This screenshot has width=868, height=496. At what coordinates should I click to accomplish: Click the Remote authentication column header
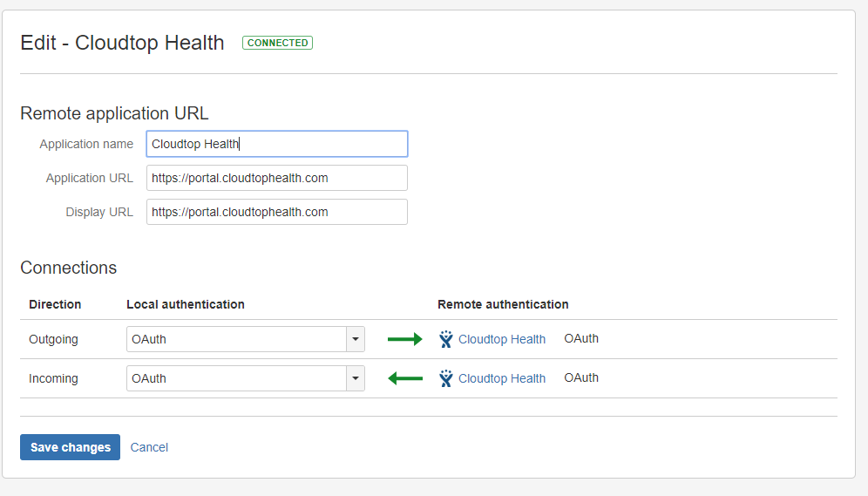click(x=503, y=304)
